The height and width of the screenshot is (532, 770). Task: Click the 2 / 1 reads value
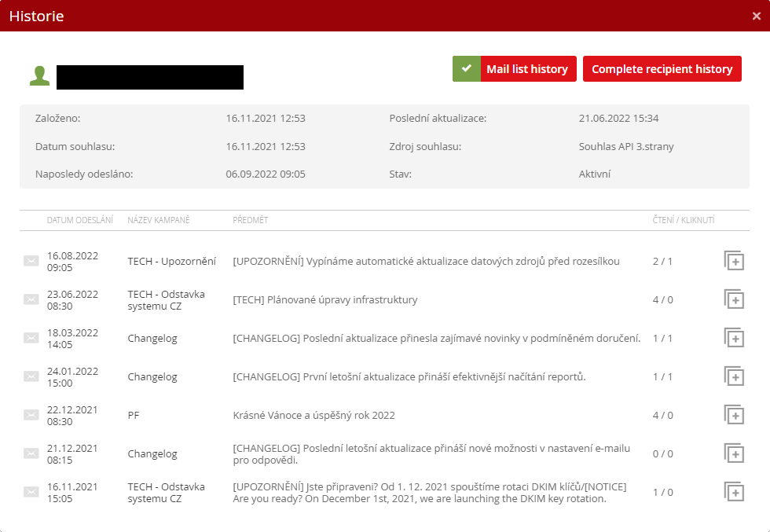coord(662,262)
